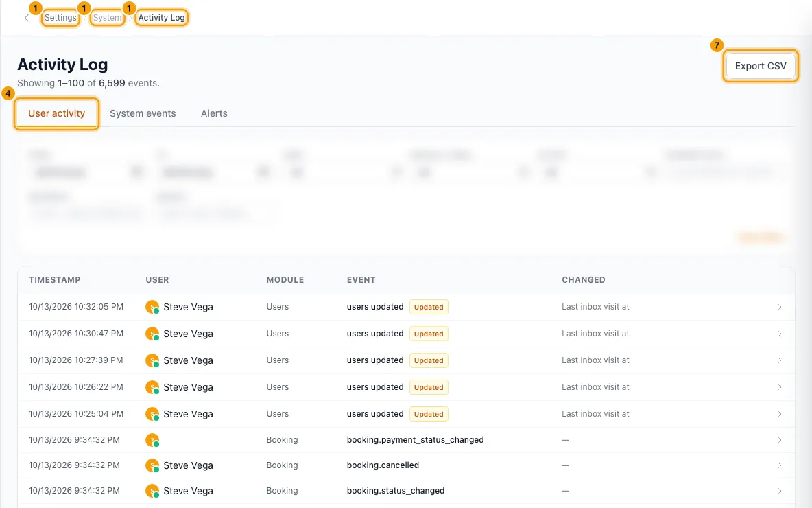Click the Updated badge in 10:32:05 PM row
The image size is (812, 508).
429,307
